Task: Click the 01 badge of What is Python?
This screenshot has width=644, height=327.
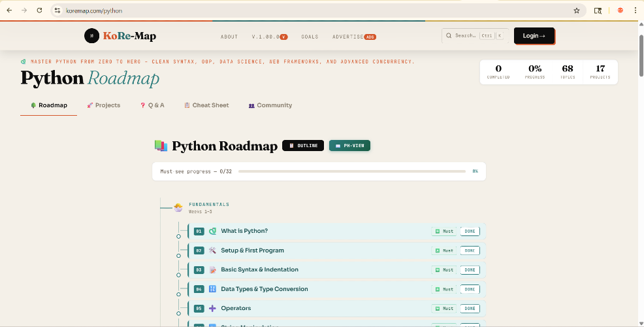Action: [x=199, y=231]
